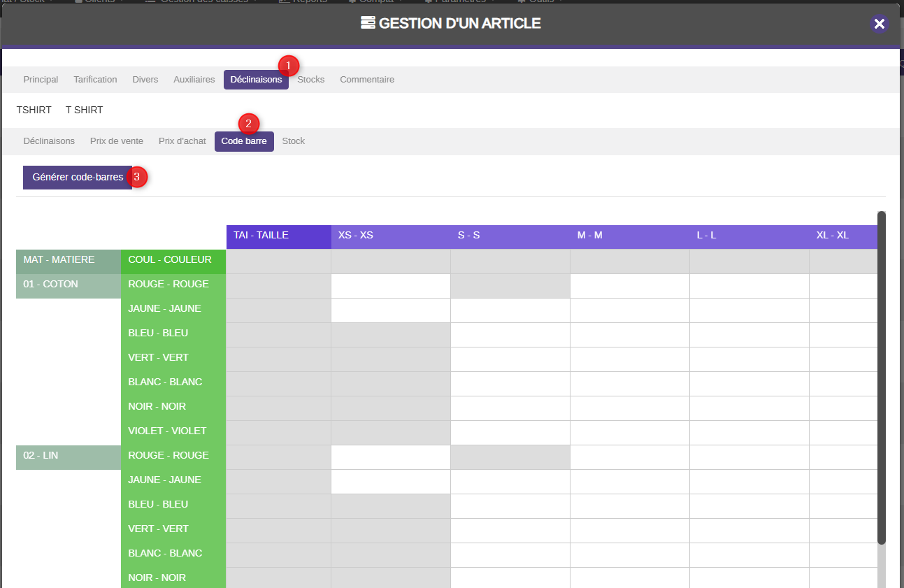Click the database icon beside the dialog title

[368, 23]
